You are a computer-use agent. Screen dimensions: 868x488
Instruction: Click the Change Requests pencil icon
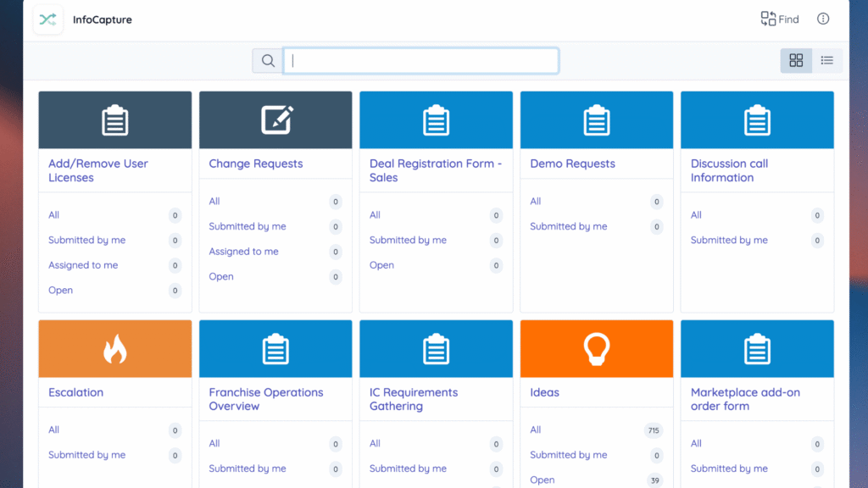coord(275,119)
